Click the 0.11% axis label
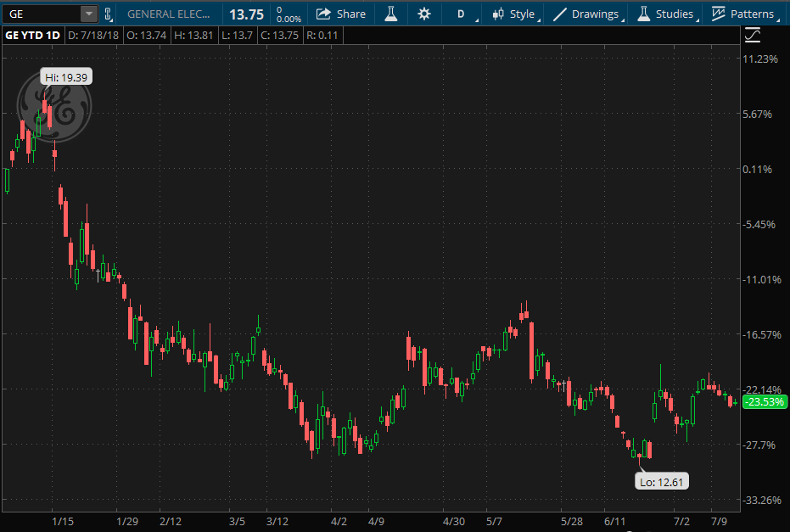The width and height of the screenshot is (790, 532). (757, 170)
